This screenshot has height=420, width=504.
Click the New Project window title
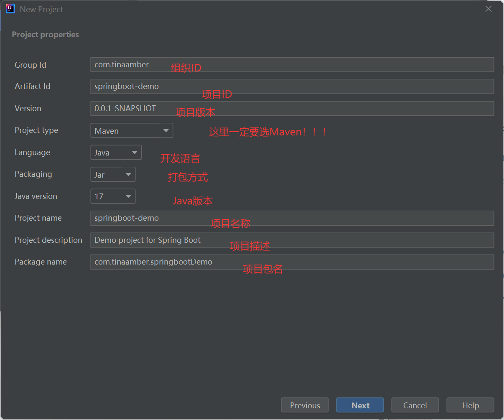[x=41, y=9]
